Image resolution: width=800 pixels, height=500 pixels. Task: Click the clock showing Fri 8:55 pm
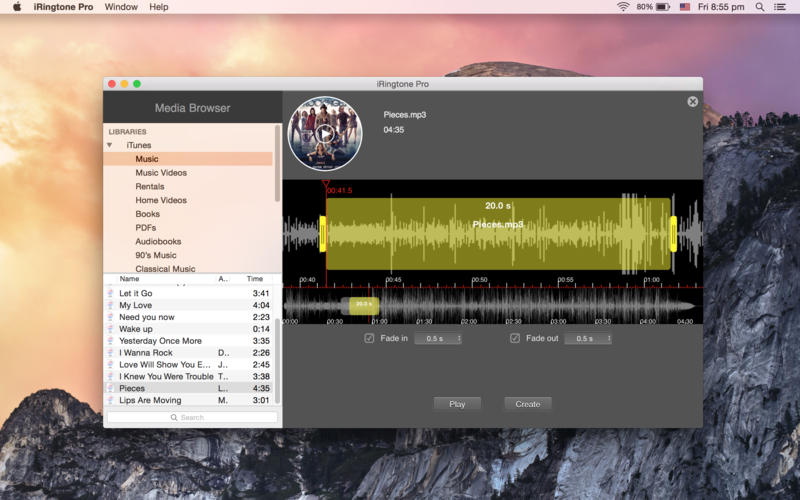point(721,7)
